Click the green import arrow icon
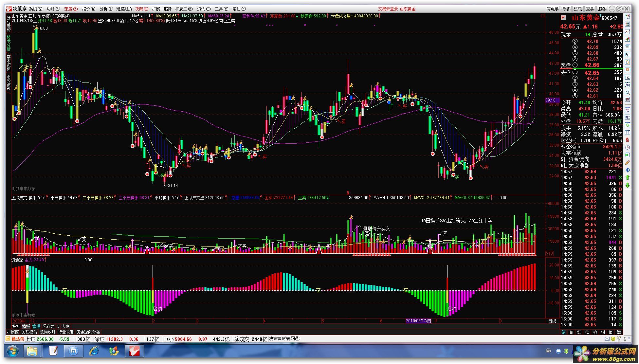The width and height of the screenshot is (639, 364). 628,155
